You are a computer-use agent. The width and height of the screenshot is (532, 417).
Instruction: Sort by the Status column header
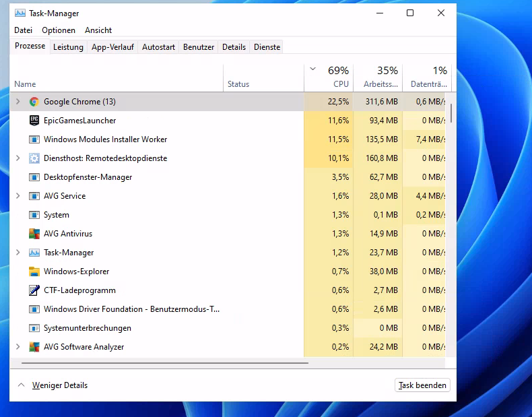coord(263,78)
